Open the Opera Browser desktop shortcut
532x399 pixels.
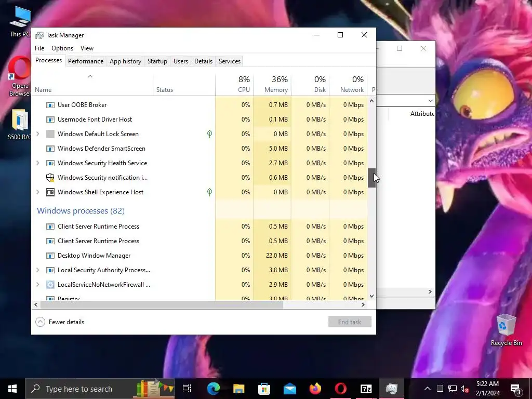pyautogui.click(x=20, y=76)
